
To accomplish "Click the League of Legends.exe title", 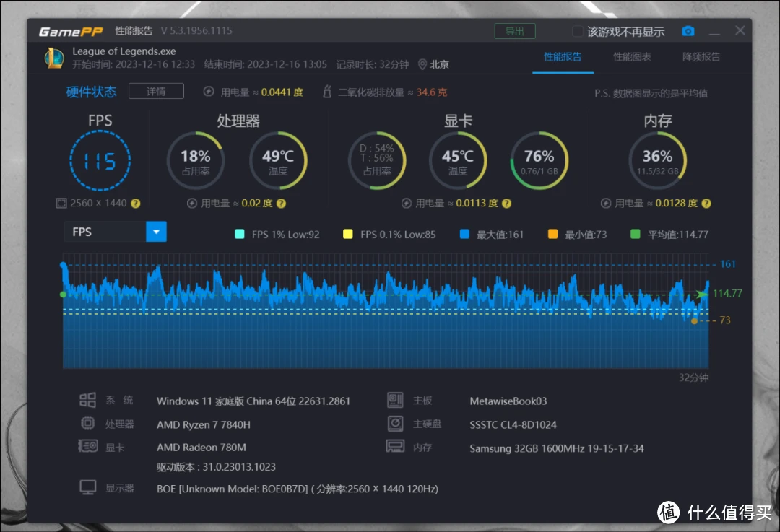I will coord(124,51).
